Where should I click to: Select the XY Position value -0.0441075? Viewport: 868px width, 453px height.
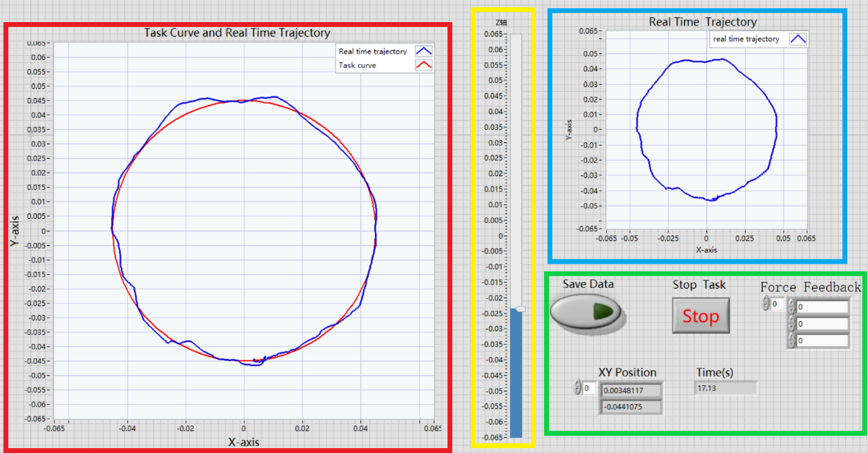[x=630, y=407]
